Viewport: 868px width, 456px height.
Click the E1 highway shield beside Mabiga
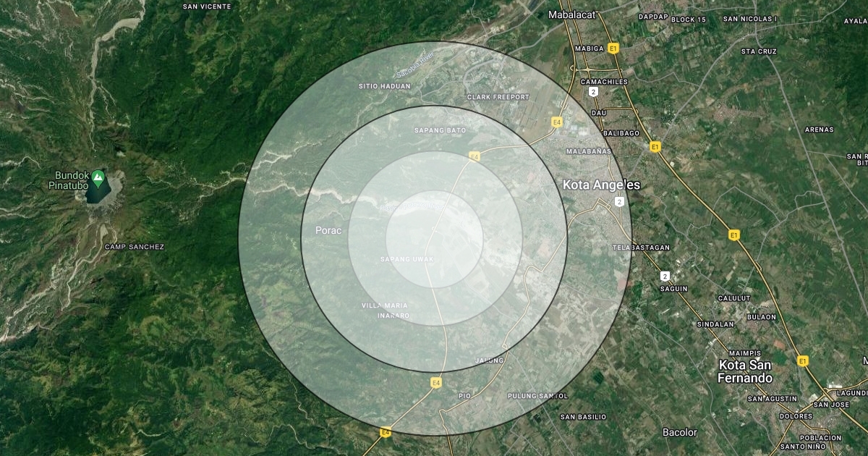[x=613, y=48]
